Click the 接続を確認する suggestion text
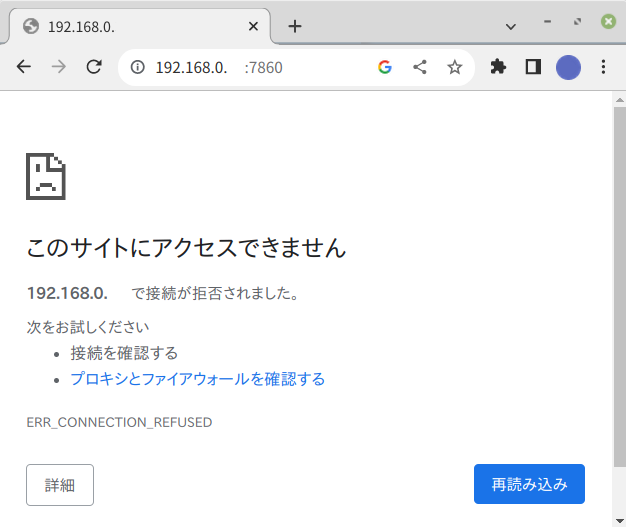The image size is (626, 527). (x=124, y=353)
